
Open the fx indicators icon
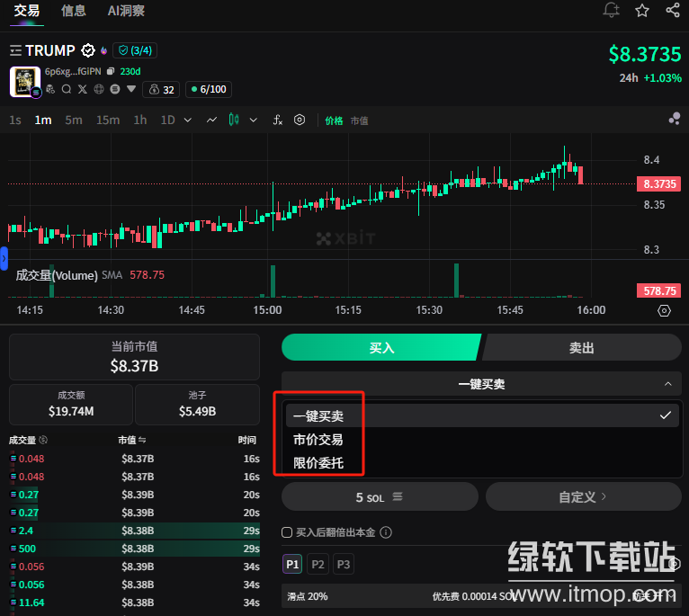[278, 120]
